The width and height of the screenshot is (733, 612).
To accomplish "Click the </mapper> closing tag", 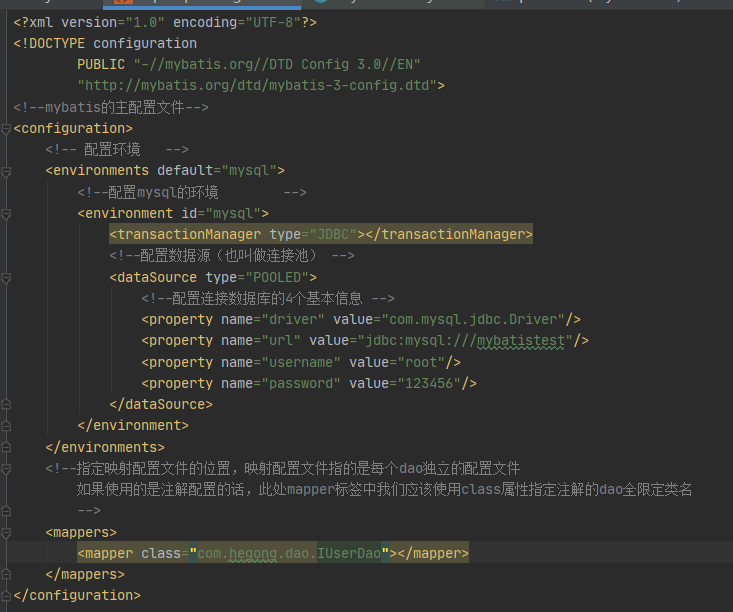I will point(433,554).
